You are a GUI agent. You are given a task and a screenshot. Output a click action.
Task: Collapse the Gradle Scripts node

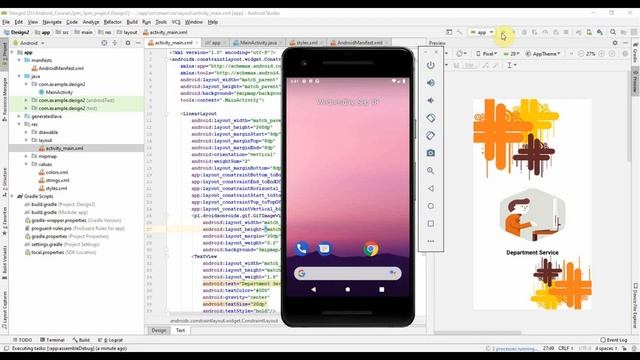(12, 196)
